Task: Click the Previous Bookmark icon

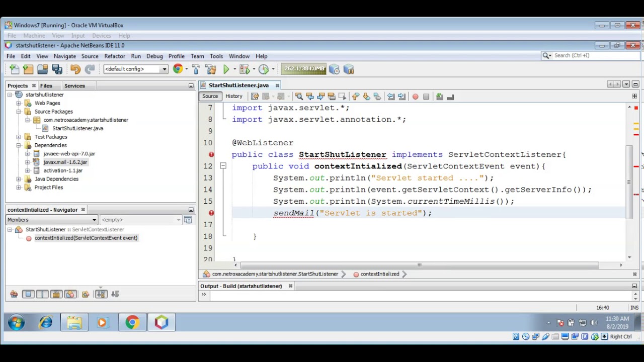Action: click(356, 97)
